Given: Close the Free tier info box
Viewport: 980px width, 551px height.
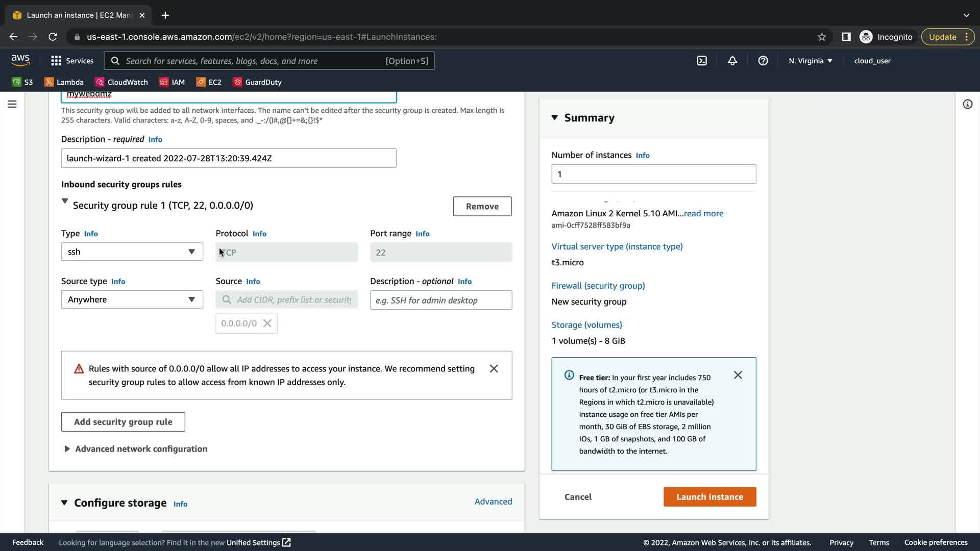Looking at the screenshot, I should tap(738, 375).
